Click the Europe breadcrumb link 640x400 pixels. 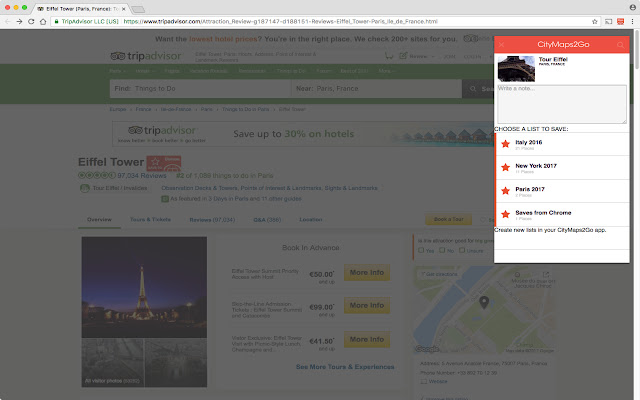[118, 109]
